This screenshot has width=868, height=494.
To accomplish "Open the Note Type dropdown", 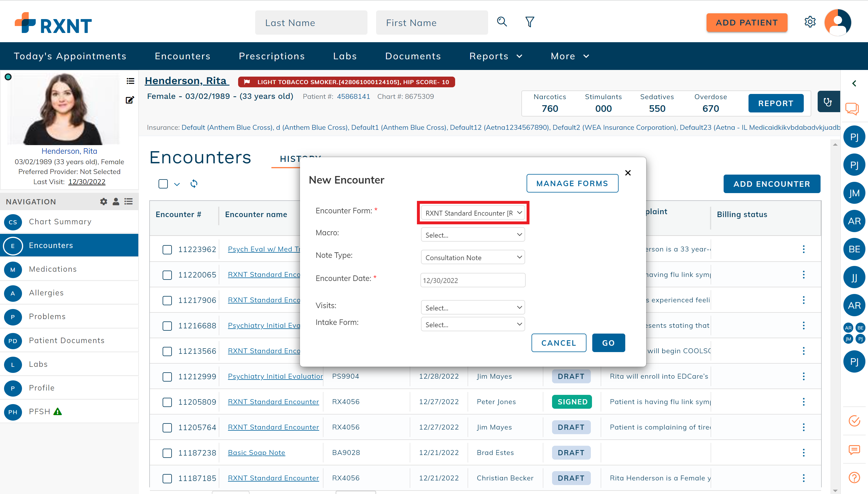I will [473, 257].
